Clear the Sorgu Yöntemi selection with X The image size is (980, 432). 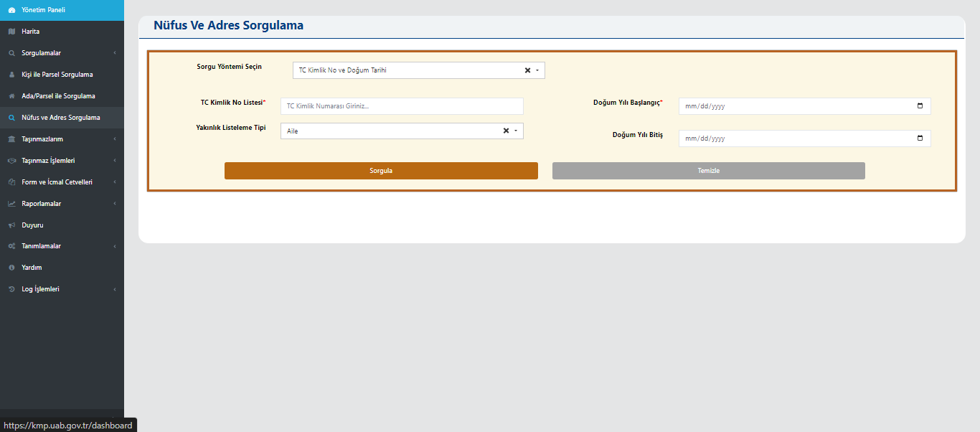(527, 70)
